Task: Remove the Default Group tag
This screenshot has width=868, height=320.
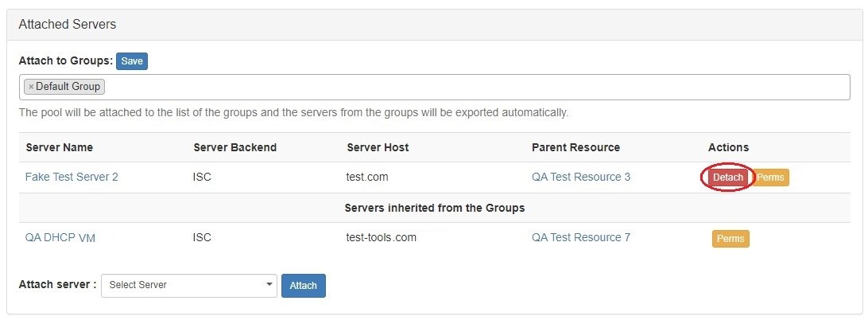Action: 31,87
